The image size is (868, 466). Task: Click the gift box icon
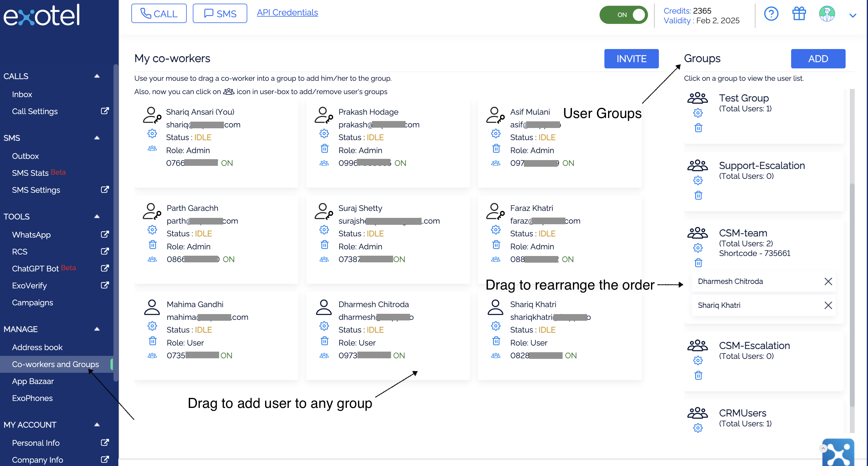(x=799, y=14)
